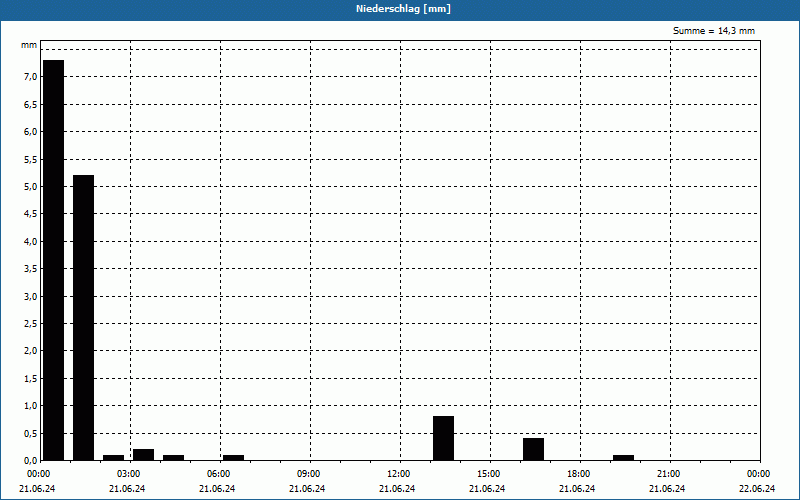Click the 7,0 value on y-axis
The image size is (800, 500).
[29, 76]
